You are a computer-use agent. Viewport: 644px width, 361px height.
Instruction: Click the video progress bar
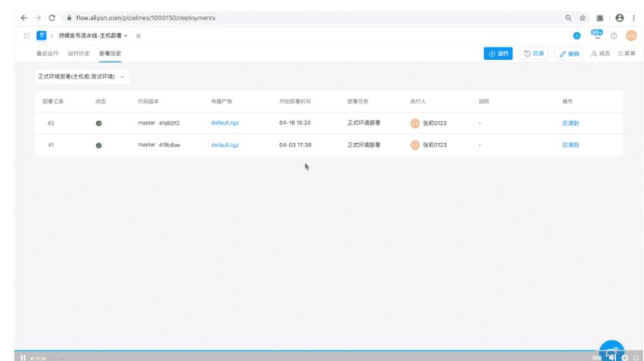[303, 351]
